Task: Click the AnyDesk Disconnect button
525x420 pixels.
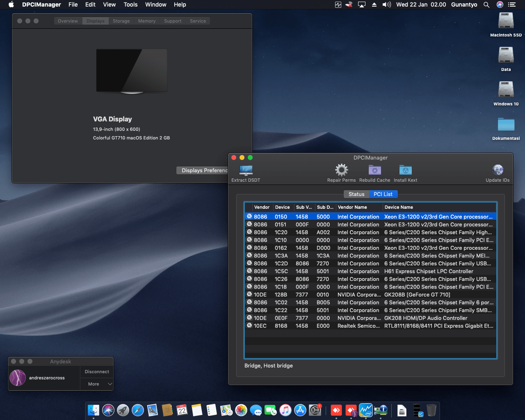Action: [x=97, y=372]
